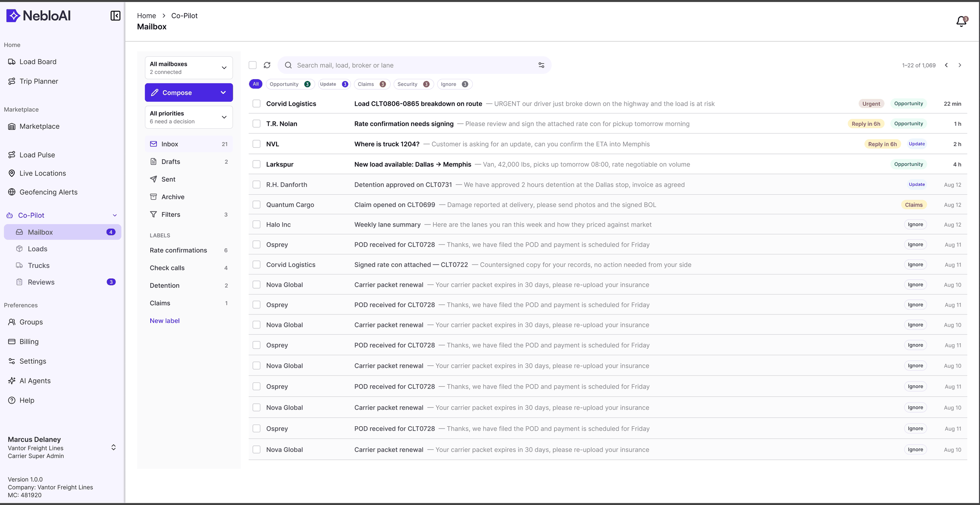This screenshot has height=505, width=980.
Task: Select the Update filter tab
Action: [x=334, y=84]
